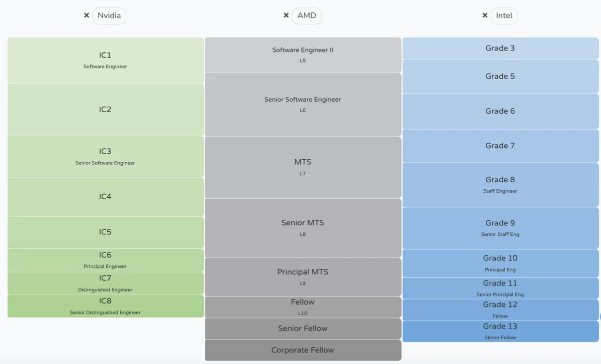Open Intel Grade 8 Staff Engineer
The height and width of the screenshot is (364, 601).
click(x=500, y=184)
